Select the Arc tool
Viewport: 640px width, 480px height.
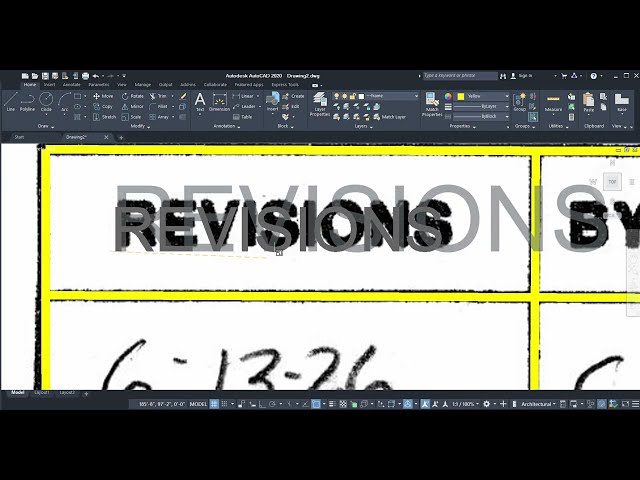pyautogui.click(x=64, y=102)
